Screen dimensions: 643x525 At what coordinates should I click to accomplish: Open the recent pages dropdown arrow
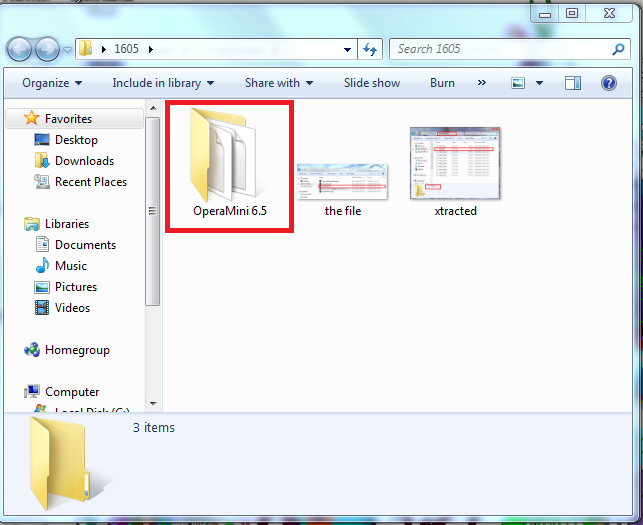click(x=67, y=50)
